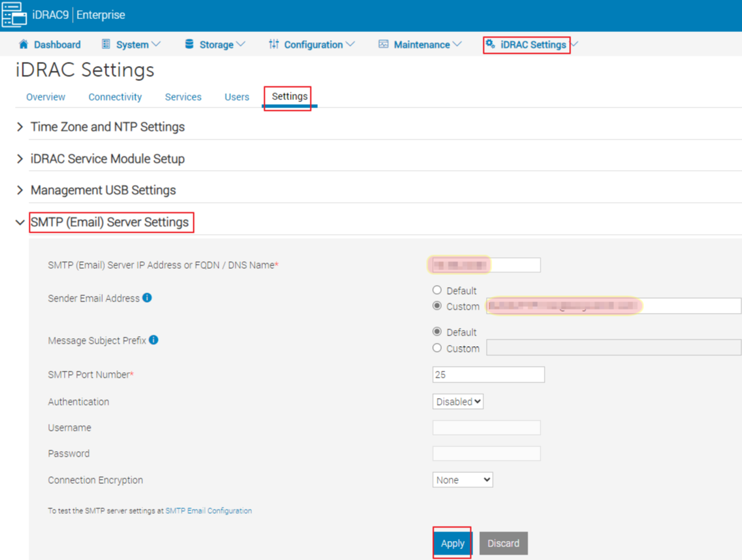
Task: Click the System menu icon
Action: coord(106,44)
